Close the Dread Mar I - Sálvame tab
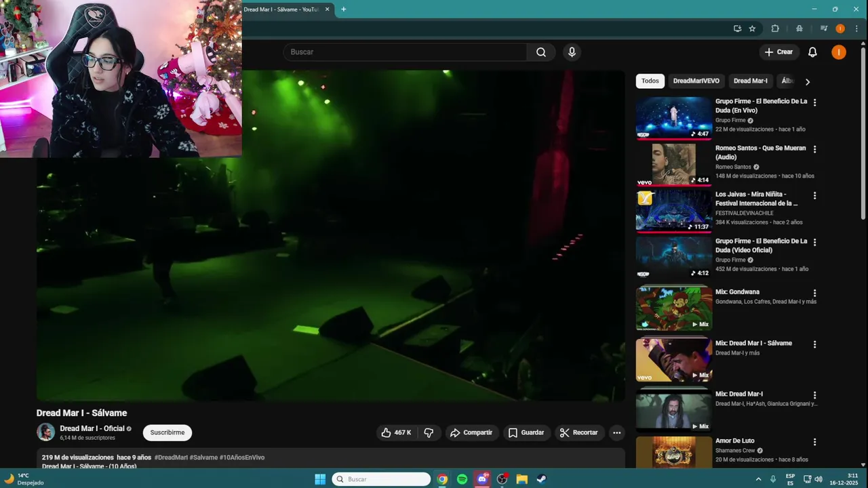 point(328,9)
